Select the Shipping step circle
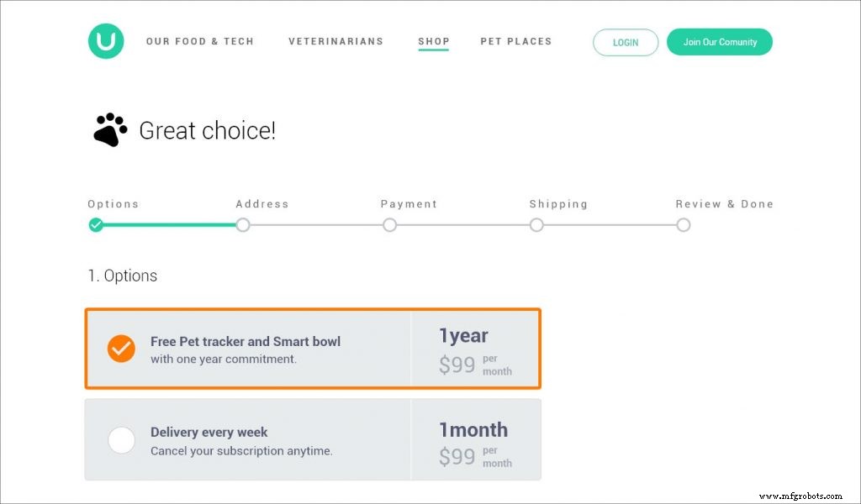 pos(536,225)
